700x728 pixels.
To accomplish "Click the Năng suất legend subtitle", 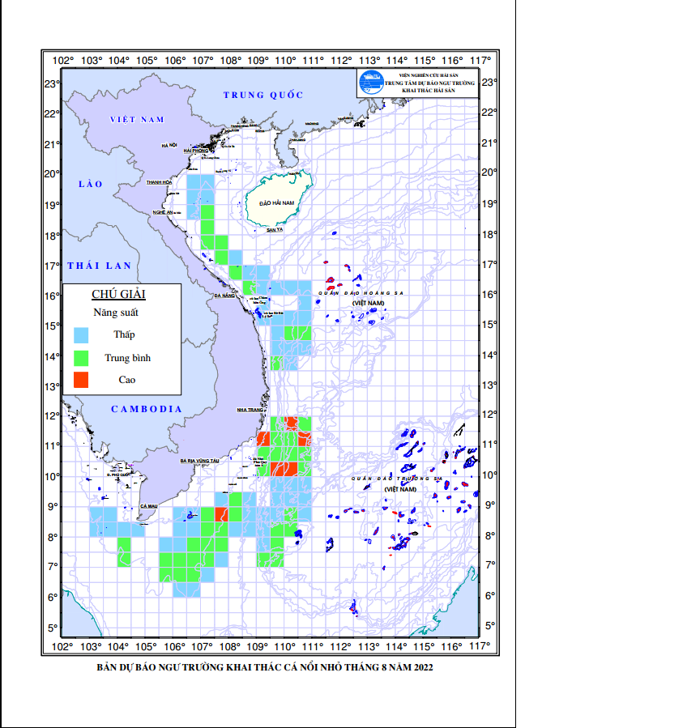I will click(116, 313).
